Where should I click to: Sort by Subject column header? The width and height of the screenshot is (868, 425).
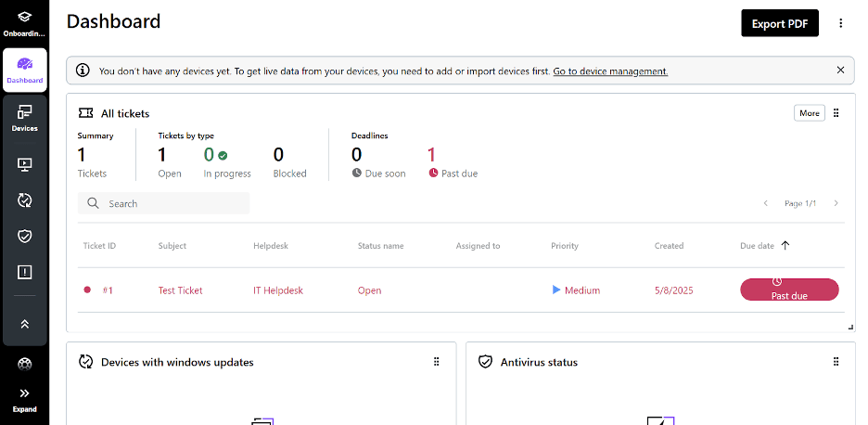click(x=172, y=246)
